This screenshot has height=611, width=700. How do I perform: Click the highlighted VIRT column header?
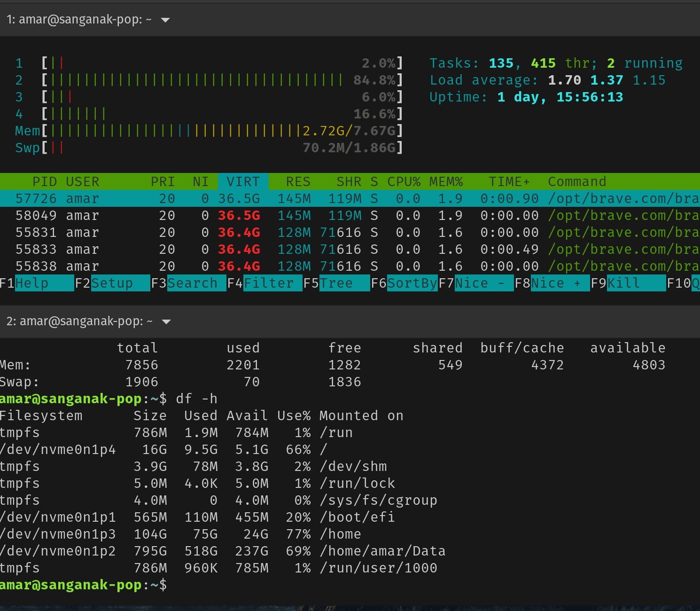pos(243,182)
